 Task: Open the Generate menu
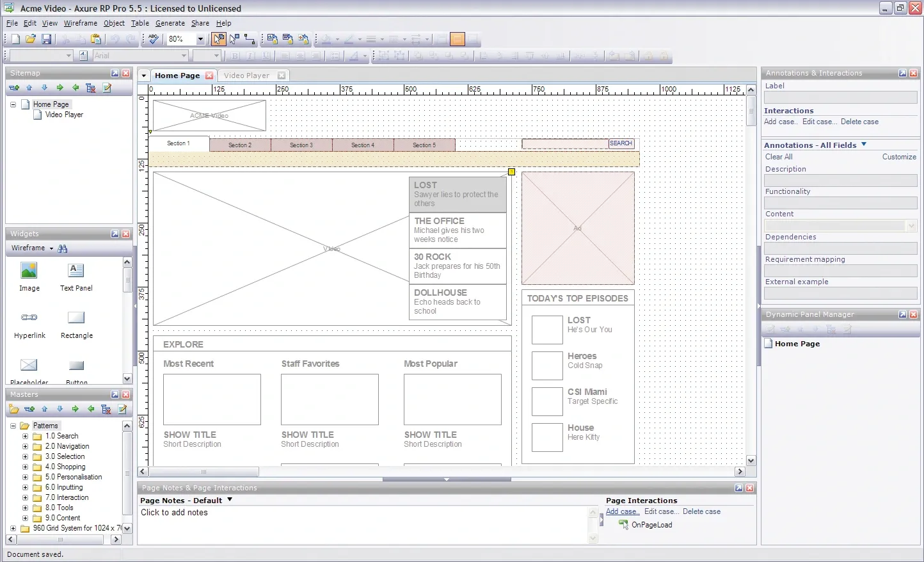tap(170, 23)
